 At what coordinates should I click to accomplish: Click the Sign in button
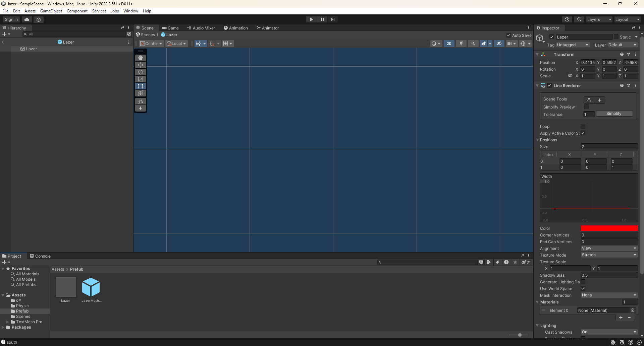pyautogui.click(x=10, y=19)
